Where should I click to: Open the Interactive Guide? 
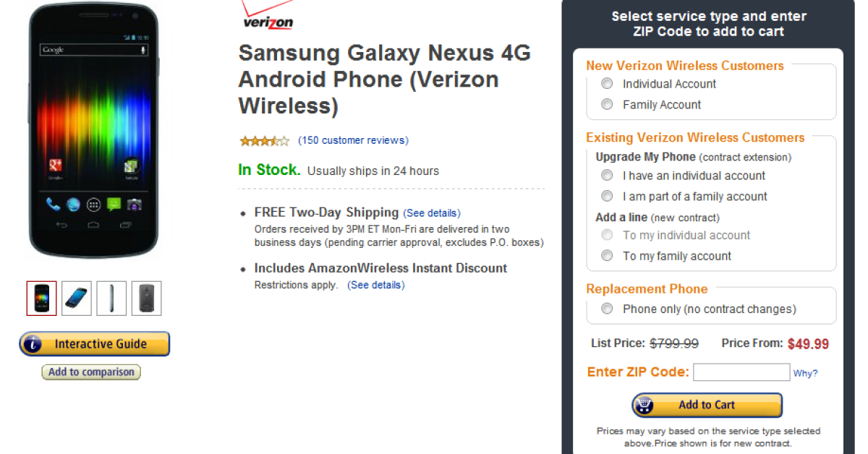click(94, 344)
